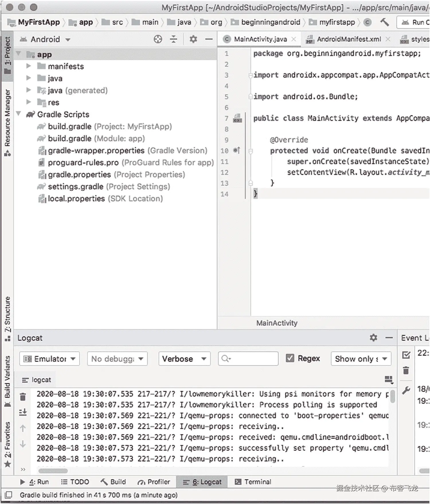The width and height of the screenshot is (430, 504).
Task: Open the No debuggable processes dropdown
Action: [x=117, y=359]
